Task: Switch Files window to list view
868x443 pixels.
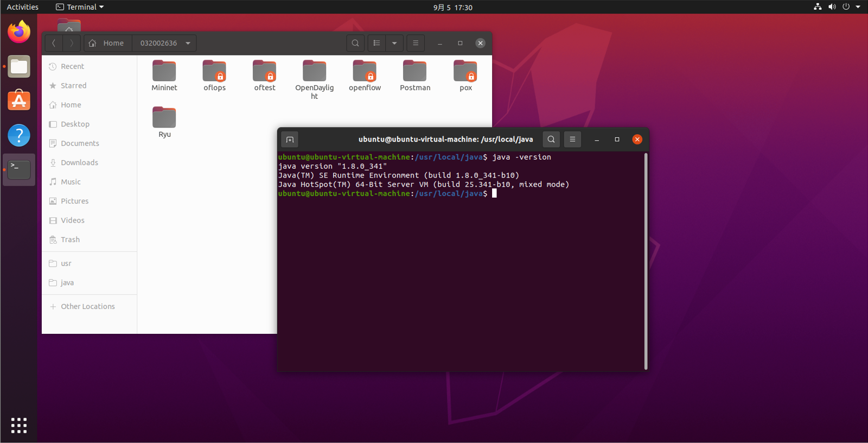Action: coord(376,43)
